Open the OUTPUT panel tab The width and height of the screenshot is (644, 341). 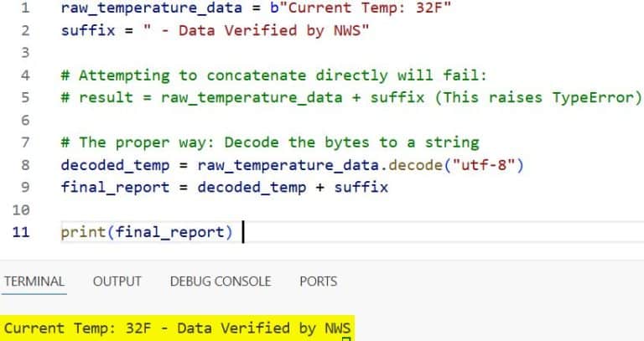pos(117,282)
